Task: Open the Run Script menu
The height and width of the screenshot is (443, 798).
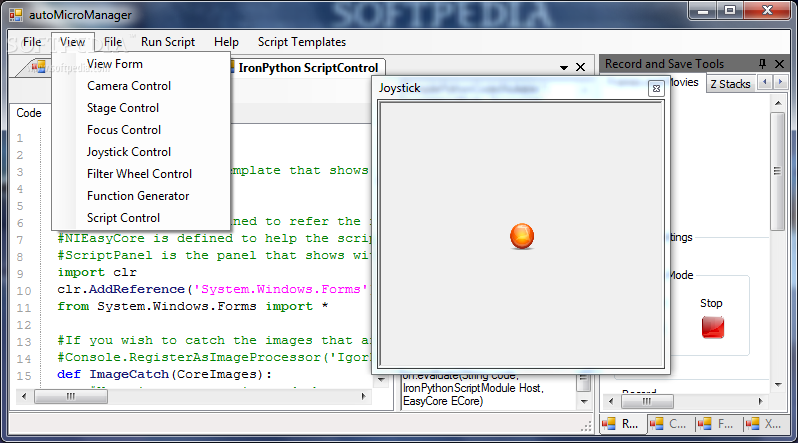Action: 168,42
